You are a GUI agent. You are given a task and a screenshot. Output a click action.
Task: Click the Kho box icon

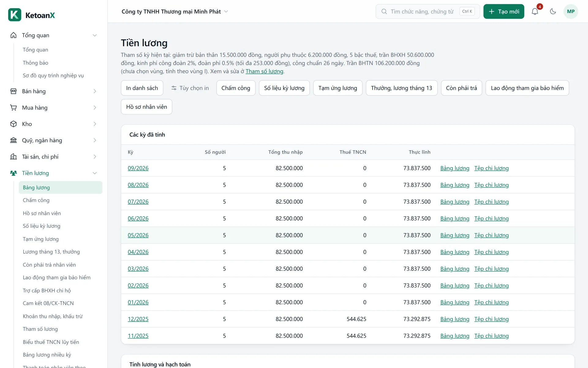pyautogui.click(x=13, y=124)
